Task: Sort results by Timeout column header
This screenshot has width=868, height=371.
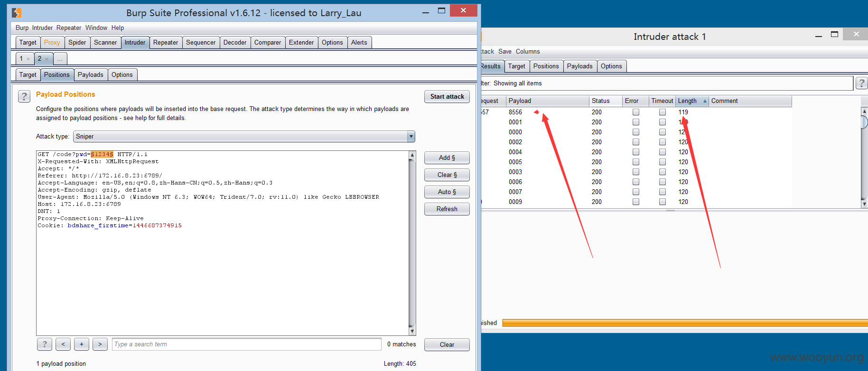Action: [663, 101]
